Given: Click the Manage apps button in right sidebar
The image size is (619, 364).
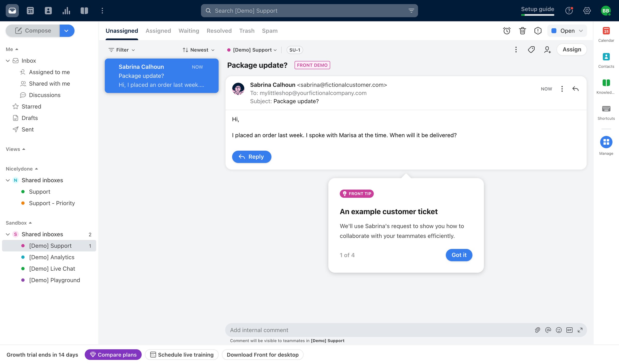Looking at the screenshot, I should click(606, 145).
